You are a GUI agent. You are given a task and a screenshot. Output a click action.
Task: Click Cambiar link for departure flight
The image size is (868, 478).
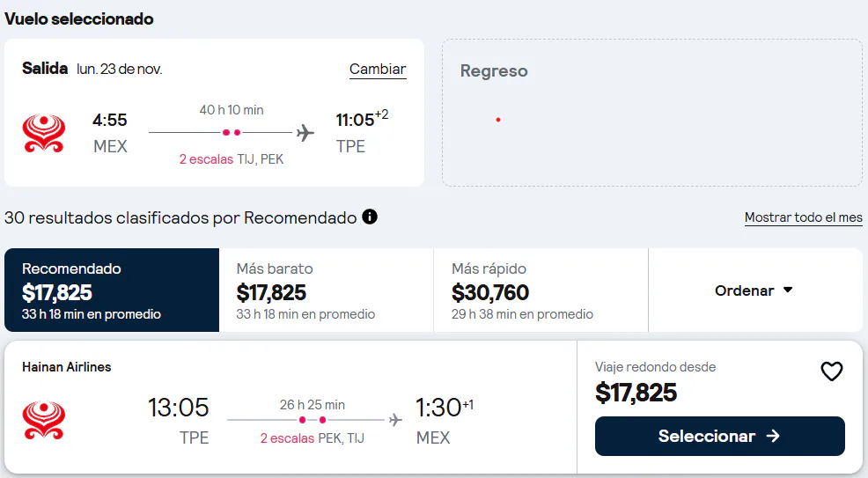pyautogui.click(x=378, y=70)
